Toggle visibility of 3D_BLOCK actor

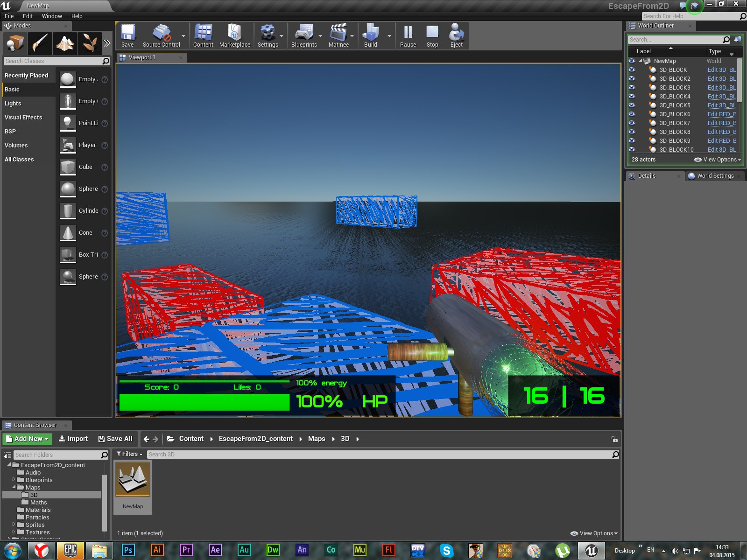point(632,70)
